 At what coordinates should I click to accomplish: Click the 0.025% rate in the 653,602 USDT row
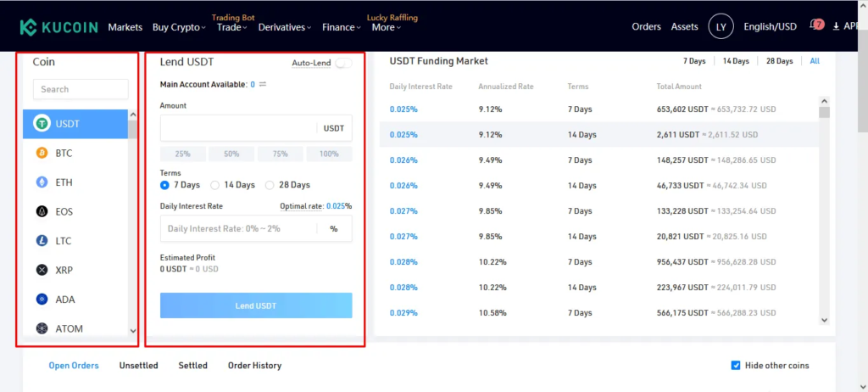click(x=403, y=109)
